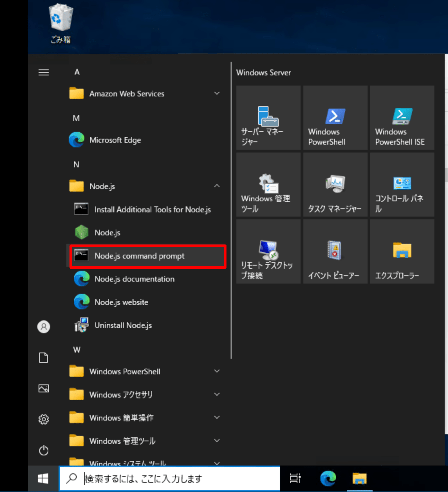448x492 pixels.
Task: Jump to letter N section header
Action: click(76, 165)
